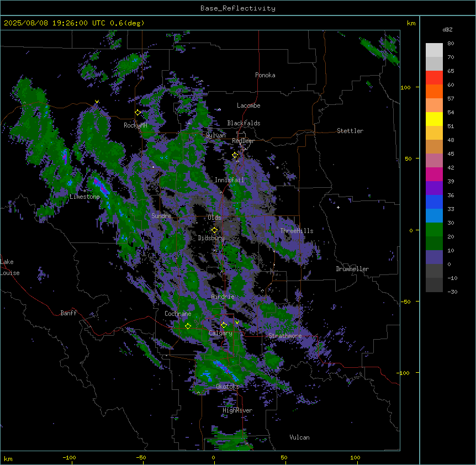The height and width of the screenshot is (465, 476).
Task: Choose the purple 39–36 dBZ legend swatch
Action: tap(434, 188)
